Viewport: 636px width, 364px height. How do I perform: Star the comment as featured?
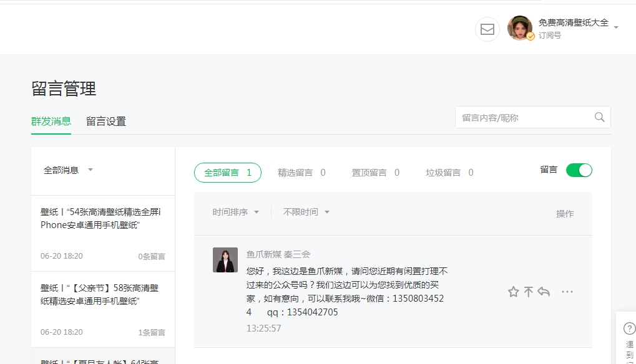tap(513, 292)
